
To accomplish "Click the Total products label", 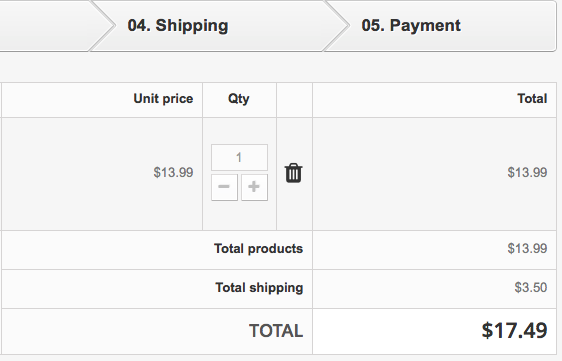I will pos(258,249).
